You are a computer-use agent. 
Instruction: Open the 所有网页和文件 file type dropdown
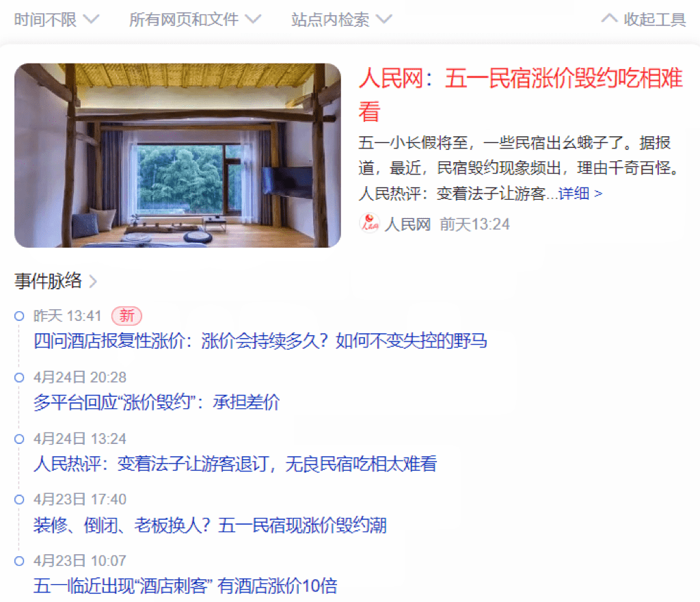tap(195, 20)
